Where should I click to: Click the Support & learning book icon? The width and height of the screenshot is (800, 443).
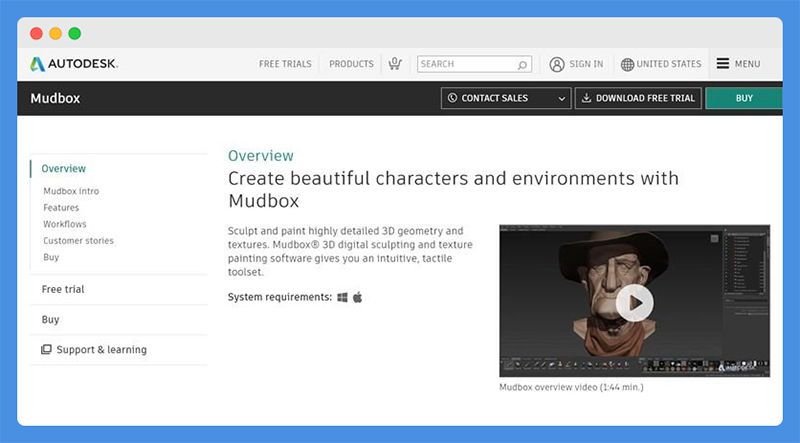point(46,349)
